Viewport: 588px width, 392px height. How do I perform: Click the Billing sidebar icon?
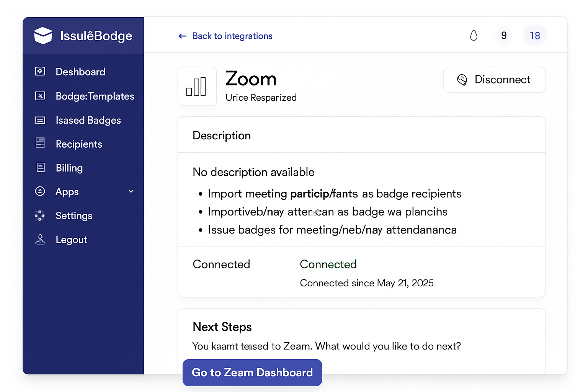[x=41, y=167]
